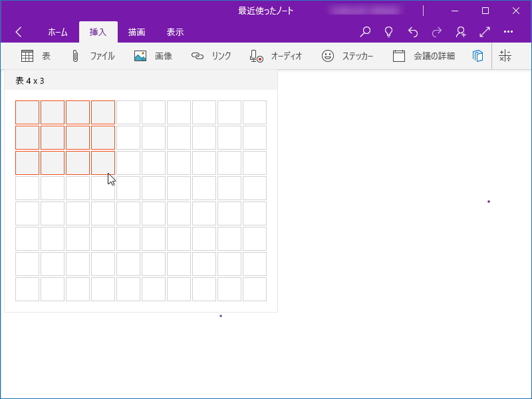Switch to the 表示 tab

point(175,31)
